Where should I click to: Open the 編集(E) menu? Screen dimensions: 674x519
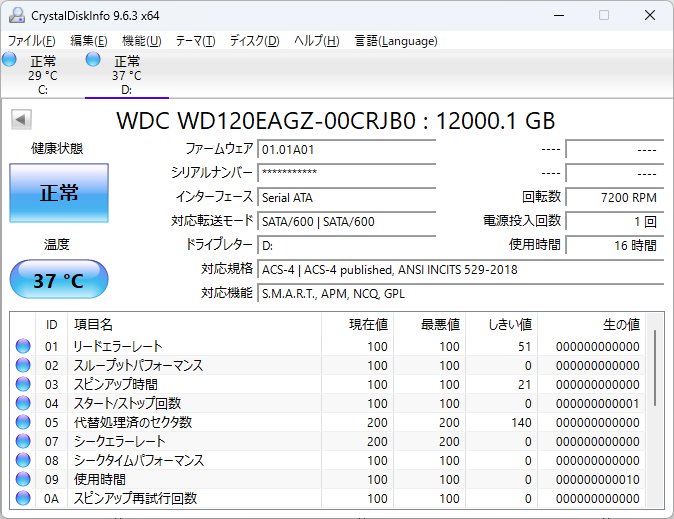[x=88, y=41]
